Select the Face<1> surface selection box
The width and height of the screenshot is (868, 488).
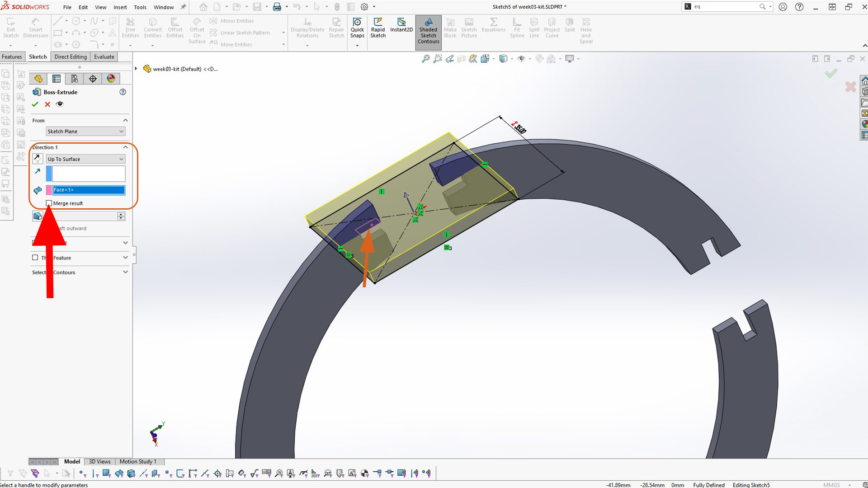click(89, 190)
